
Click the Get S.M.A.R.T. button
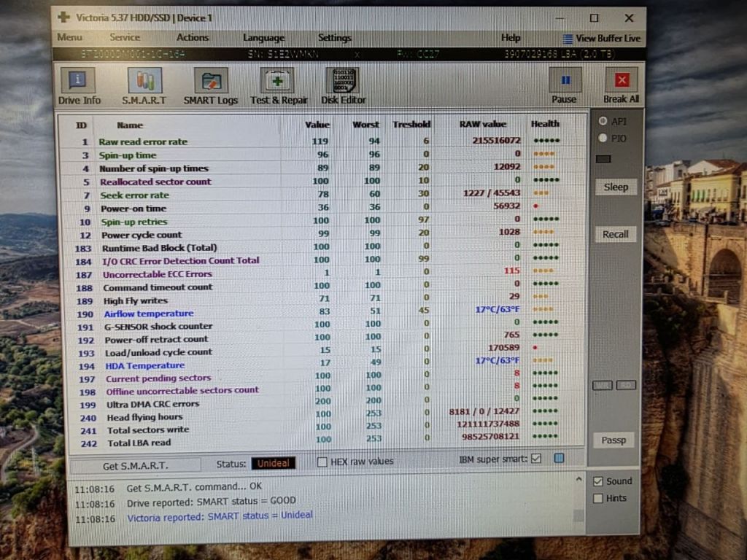tap(136, 466)
